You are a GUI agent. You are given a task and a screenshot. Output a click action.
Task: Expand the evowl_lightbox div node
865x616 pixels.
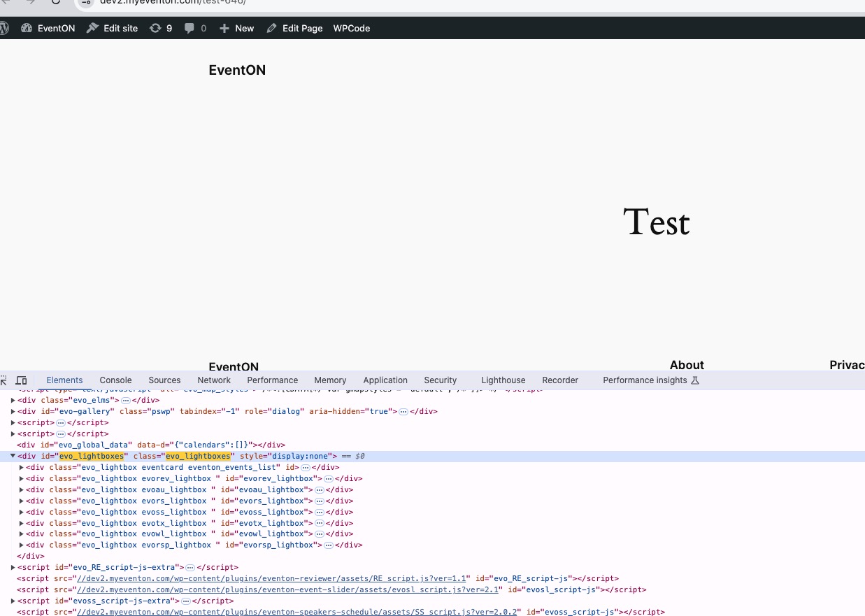(22, 534)
